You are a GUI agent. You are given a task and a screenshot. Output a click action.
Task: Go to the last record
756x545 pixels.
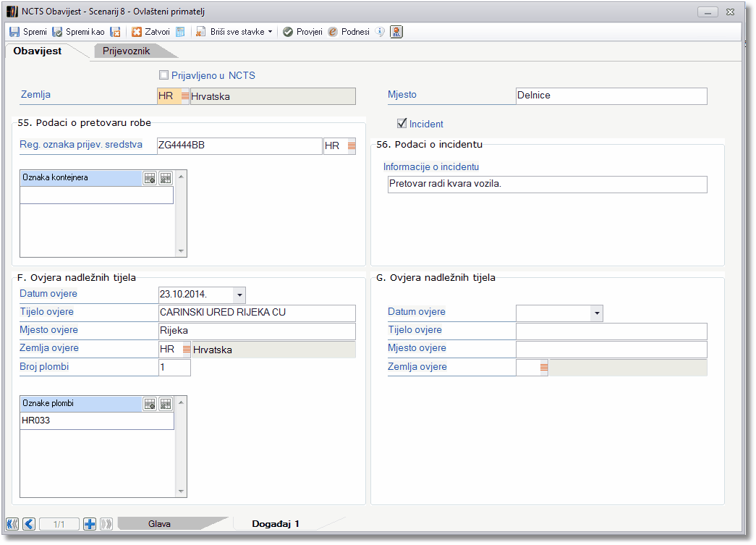pos(106,524)
